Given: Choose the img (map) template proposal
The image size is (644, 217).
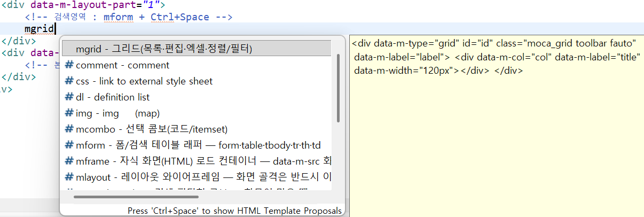Looking at the screenshot, I should click(x=197, y=113).
